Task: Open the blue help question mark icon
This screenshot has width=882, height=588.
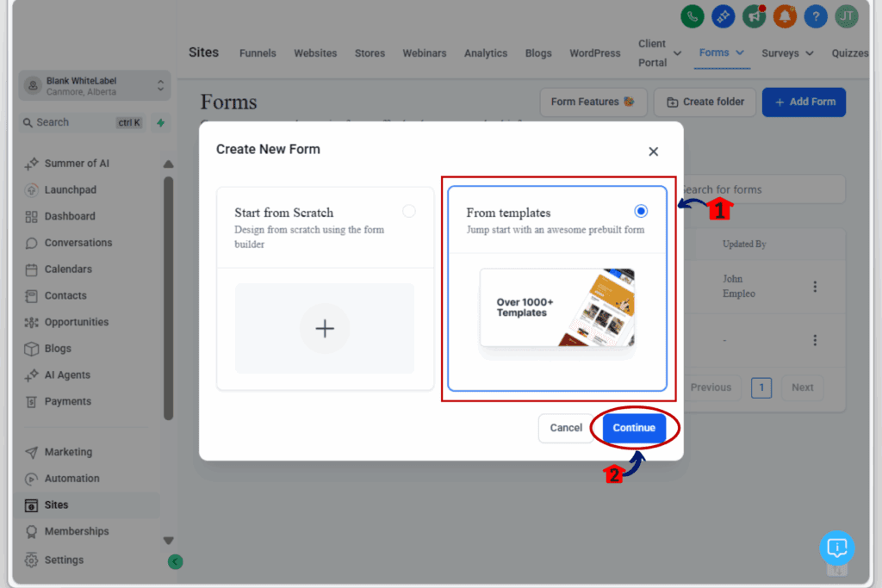Action: (816, 15)
